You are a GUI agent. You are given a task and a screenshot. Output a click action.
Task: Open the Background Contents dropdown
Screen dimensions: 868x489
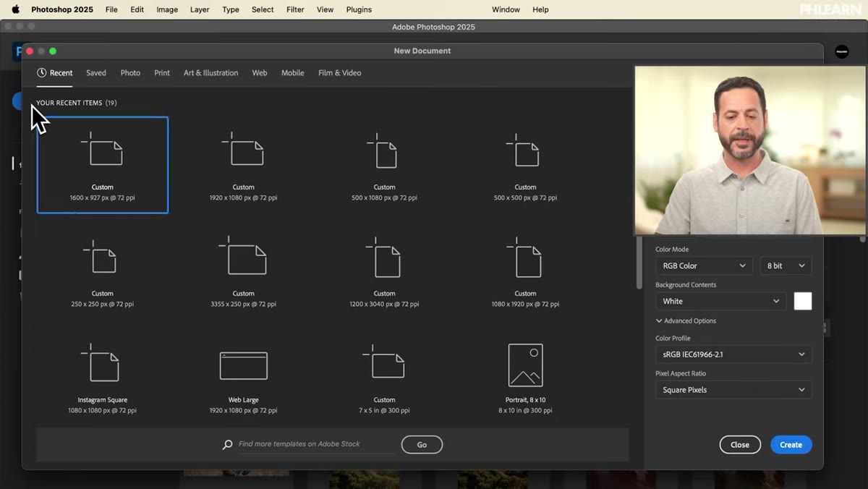(x=721, y=301)
